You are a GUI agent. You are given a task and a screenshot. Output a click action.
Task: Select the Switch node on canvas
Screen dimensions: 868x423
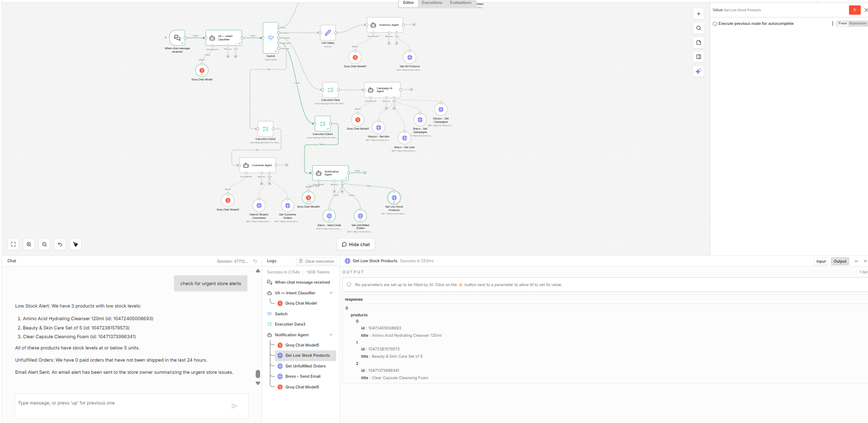tap(271, 38)
